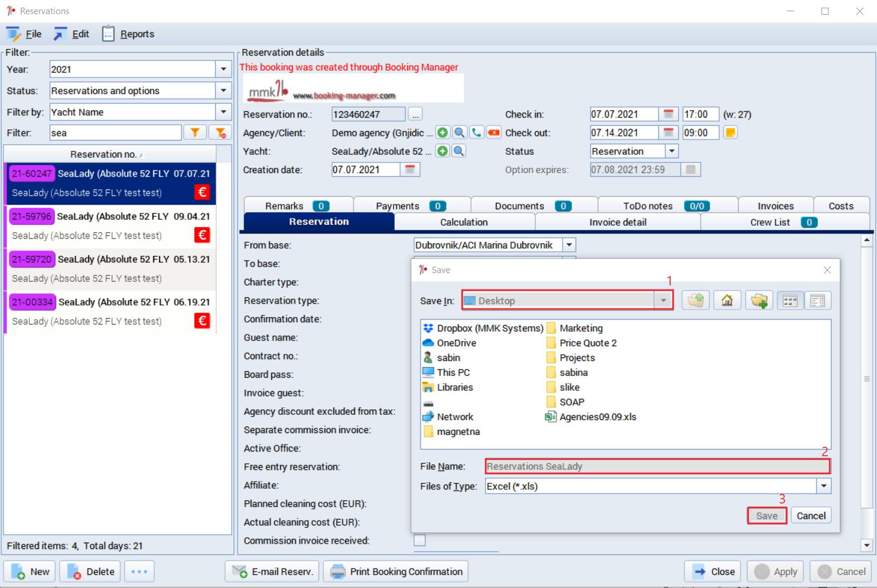Select OneDrive in Save dialog
Screen dimensions: 877x588
(450, 343)
